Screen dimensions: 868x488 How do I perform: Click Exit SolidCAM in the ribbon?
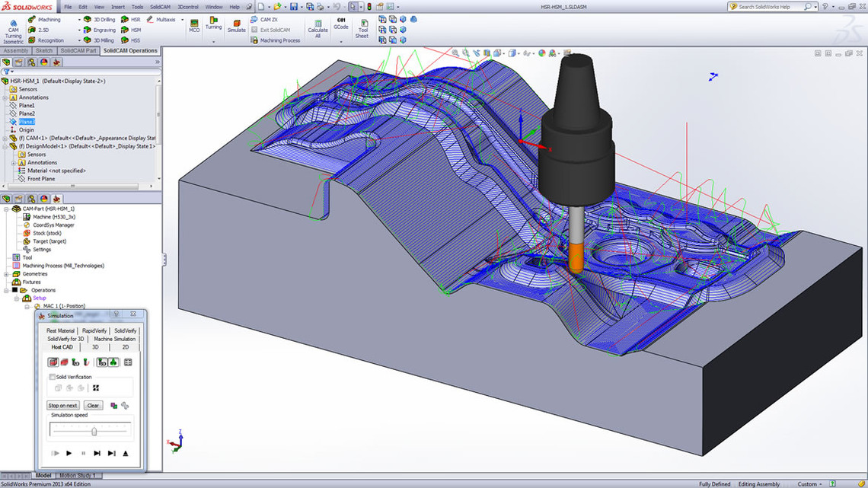point(274,30)
